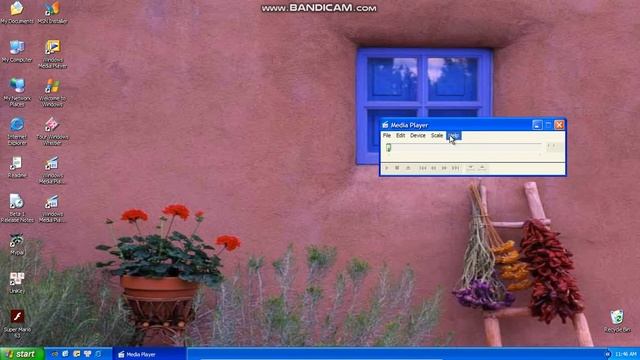
Task: Click the Fast Forward button
Action: [x=444, y=168]
